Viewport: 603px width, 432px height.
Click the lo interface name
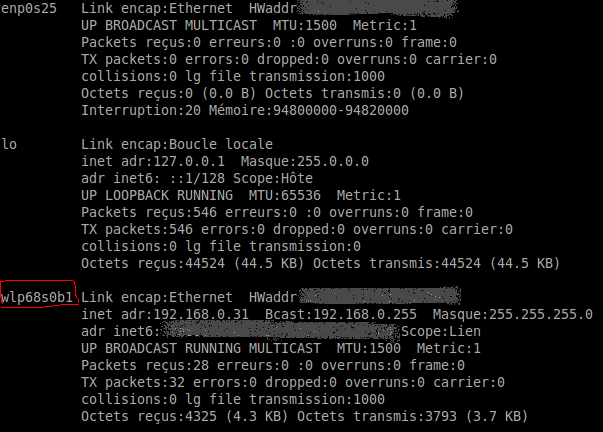point(10,144)
